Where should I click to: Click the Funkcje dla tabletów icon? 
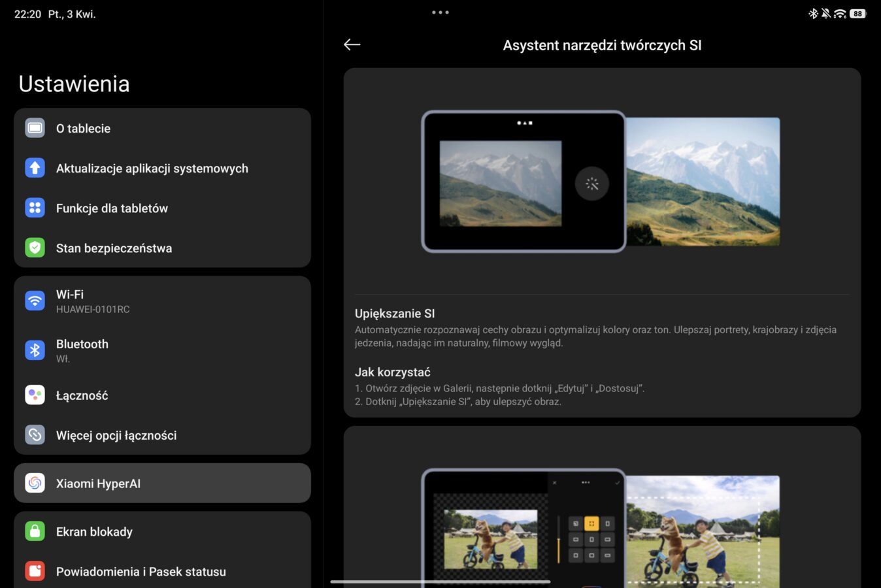tap(35, 208)
